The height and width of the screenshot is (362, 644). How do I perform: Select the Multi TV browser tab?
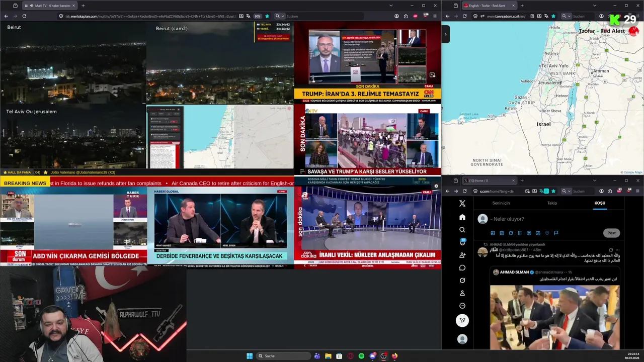(x=50, y=6)
